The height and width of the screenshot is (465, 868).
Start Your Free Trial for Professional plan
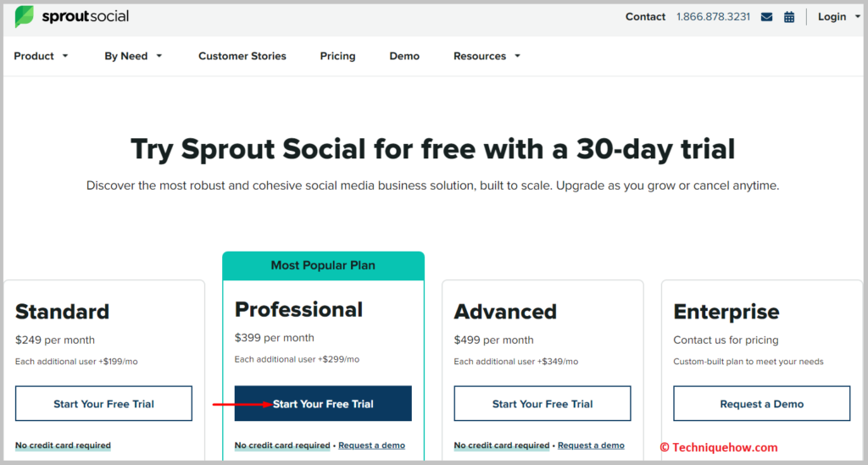pos(323,404)
